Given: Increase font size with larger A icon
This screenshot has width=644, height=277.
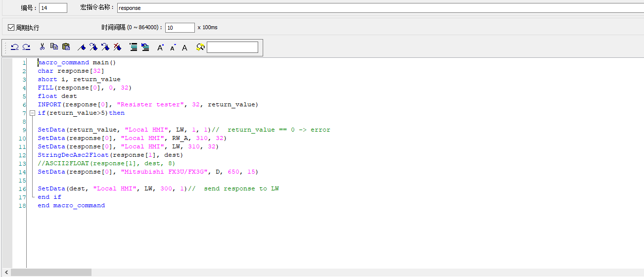Looking at the screenshot, I should (x=160, y=47).
